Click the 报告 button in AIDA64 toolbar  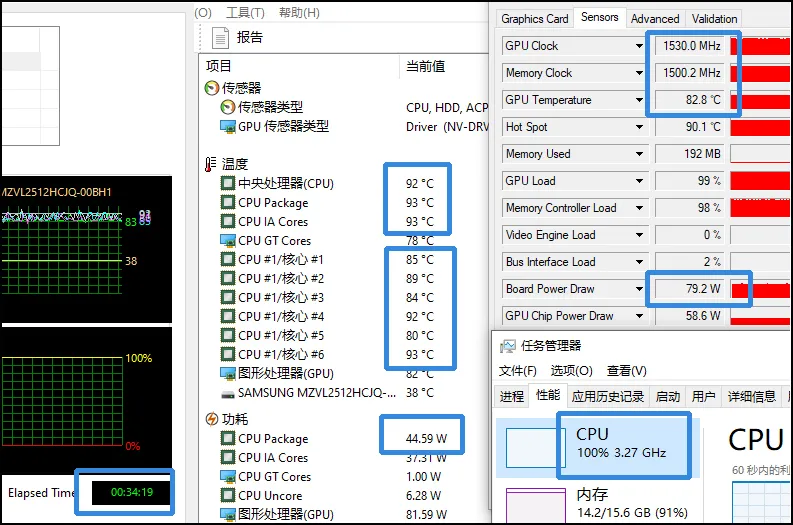coord(238,37)
